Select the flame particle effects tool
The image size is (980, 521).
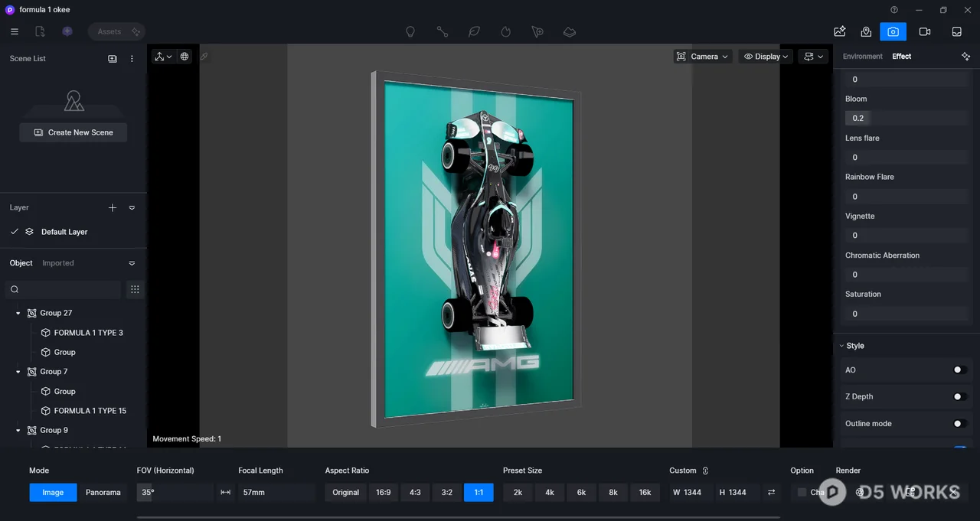[x=506, y=32]
